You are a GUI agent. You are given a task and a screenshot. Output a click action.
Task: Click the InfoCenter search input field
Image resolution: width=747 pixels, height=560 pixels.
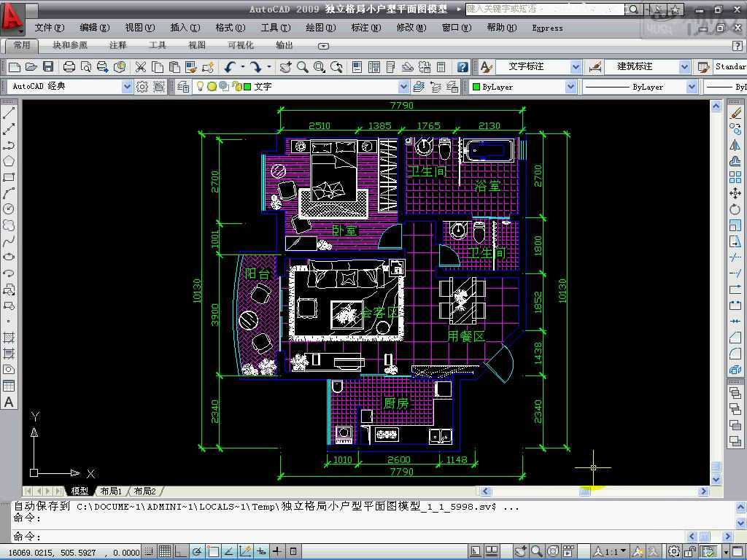544,9
